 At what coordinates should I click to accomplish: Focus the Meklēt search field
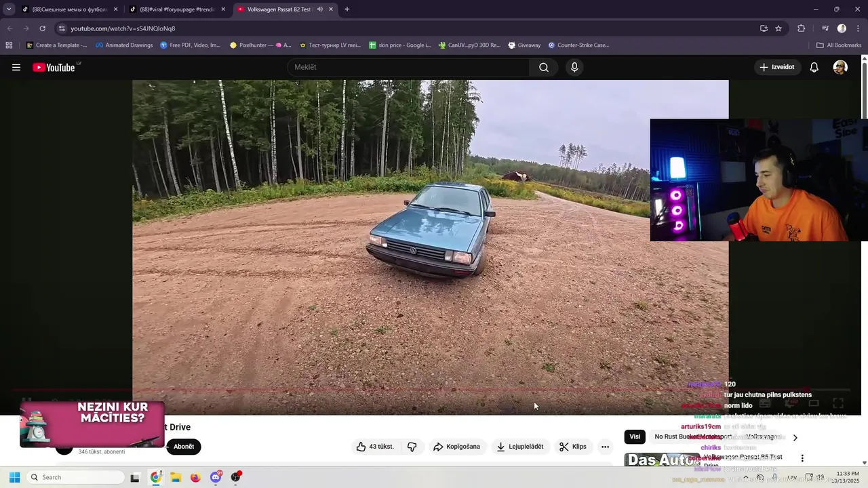tap(409, 67)
